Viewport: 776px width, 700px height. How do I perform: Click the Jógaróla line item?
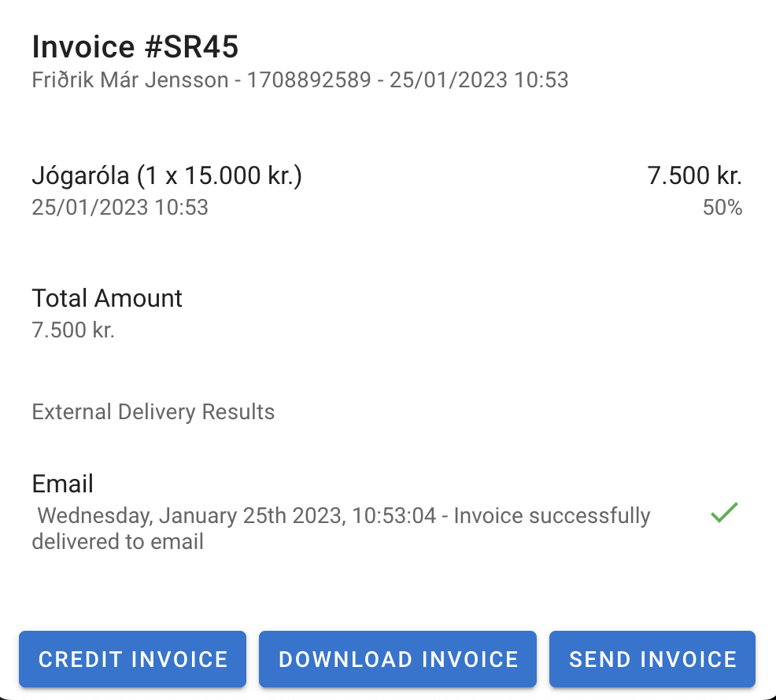pyautogui.click(x=83, y=175)
